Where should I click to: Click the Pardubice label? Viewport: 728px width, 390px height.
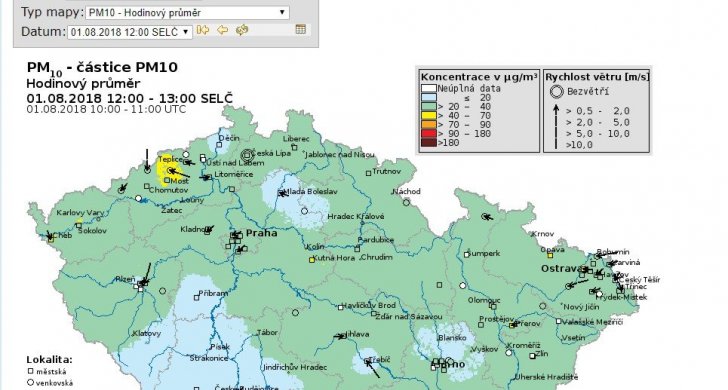[x=376, y=240]
